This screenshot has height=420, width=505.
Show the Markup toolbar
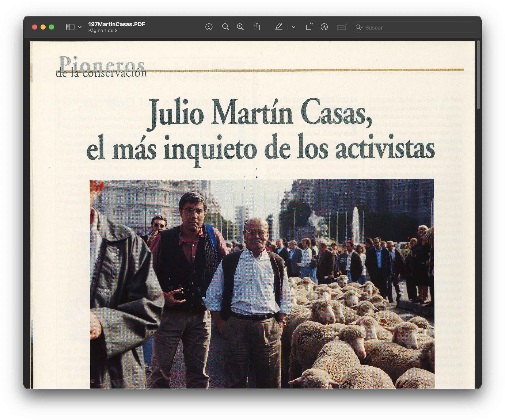tap(324, 27)
